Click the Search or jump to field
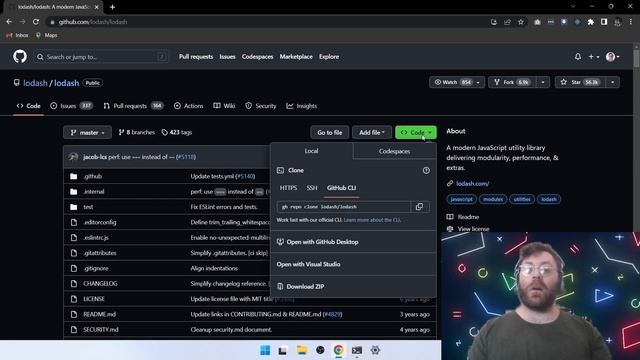 click(101, 57)
